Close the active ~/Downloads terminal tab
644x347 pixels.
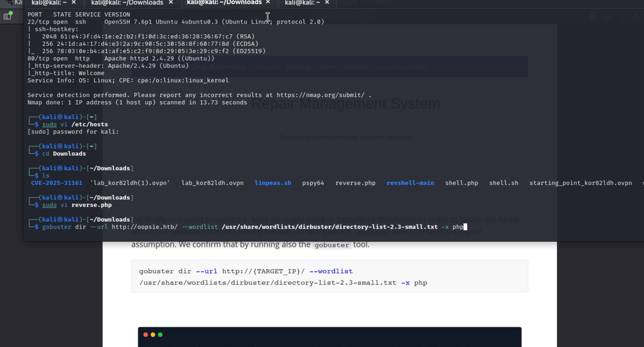point(268,2)
